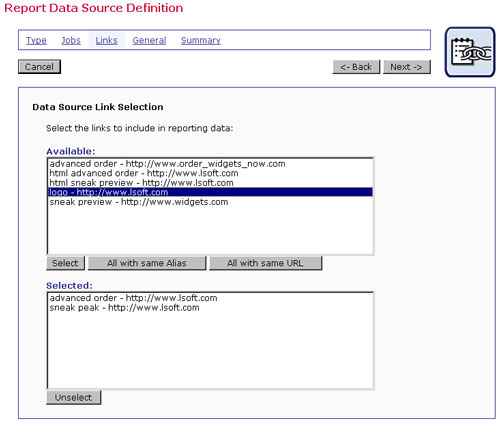Select advanced order order_widgets_now.com link in Available

tap(210, 164)
